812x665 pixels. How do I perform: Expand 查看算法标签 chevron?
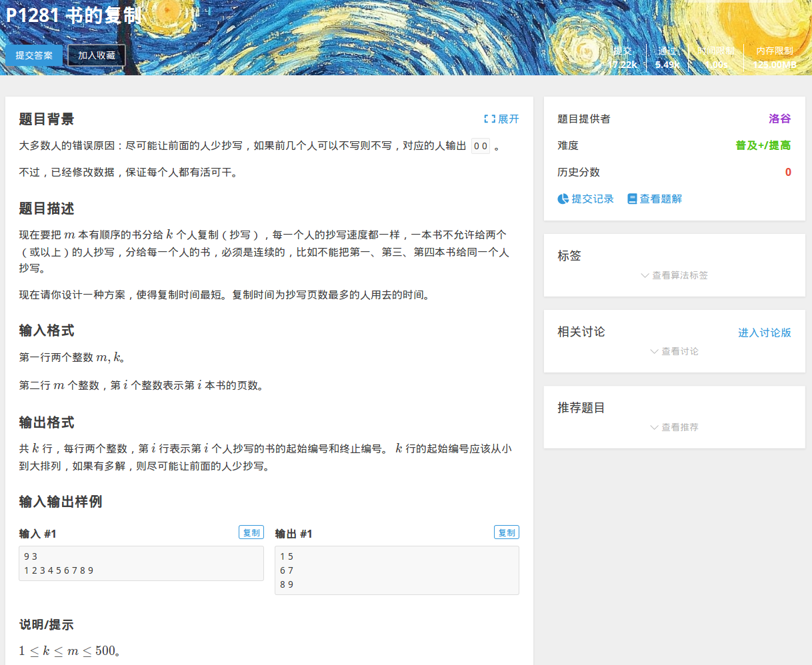click(x=645, y=275)
